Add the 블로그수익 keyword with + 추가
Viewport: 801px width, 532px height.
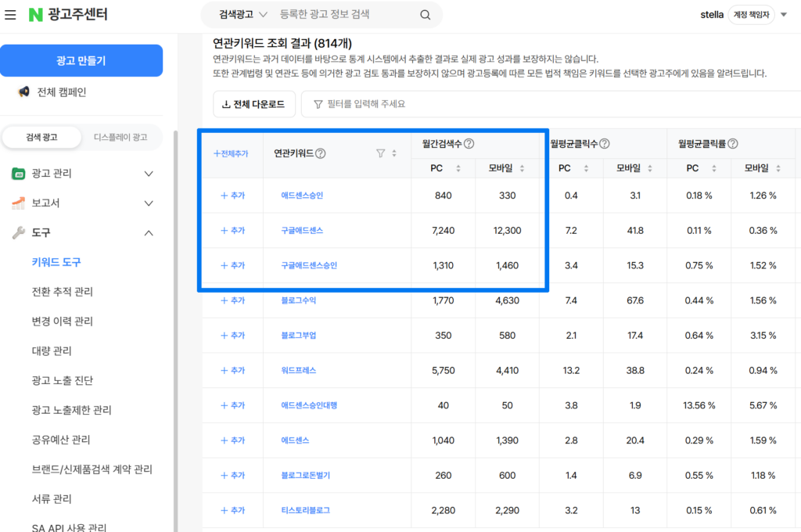tap(233, 300)
